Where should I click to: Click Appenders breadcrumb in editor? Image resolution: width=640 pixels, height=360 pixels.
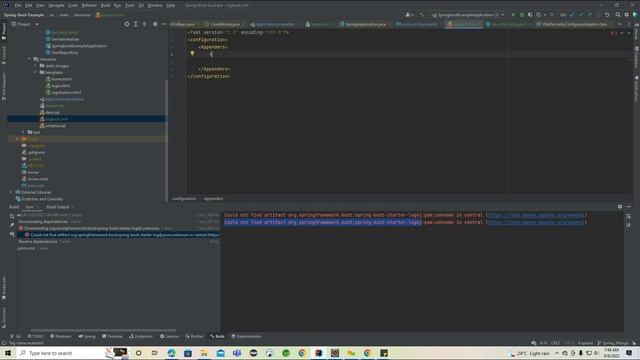click(213, 199)
